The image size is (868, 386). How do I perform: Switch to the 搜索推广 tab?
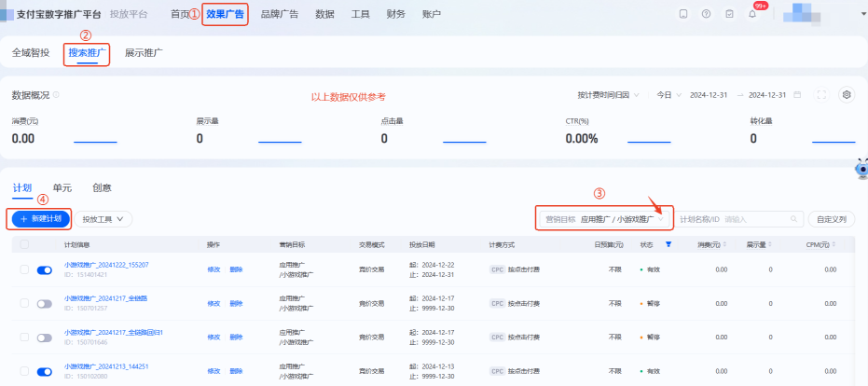[x=88, y=53]
